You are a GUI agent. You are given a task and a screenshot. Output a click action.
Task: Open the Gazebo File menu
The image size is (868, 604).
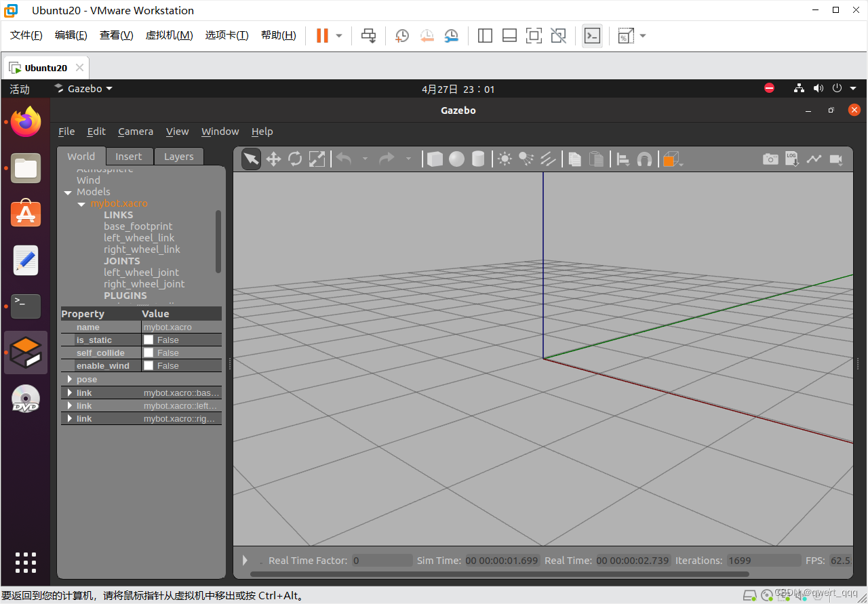pos(66,132)
